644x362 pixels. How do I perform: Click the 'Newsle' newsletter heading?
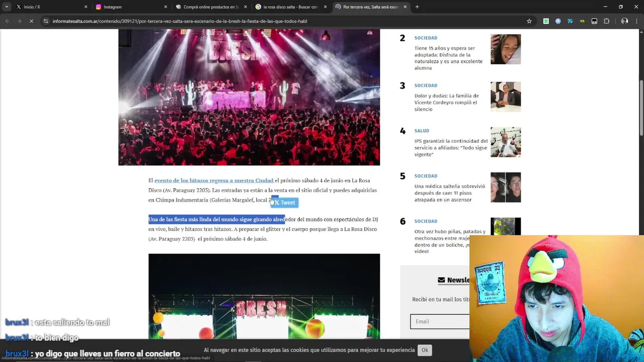point(458,280)
